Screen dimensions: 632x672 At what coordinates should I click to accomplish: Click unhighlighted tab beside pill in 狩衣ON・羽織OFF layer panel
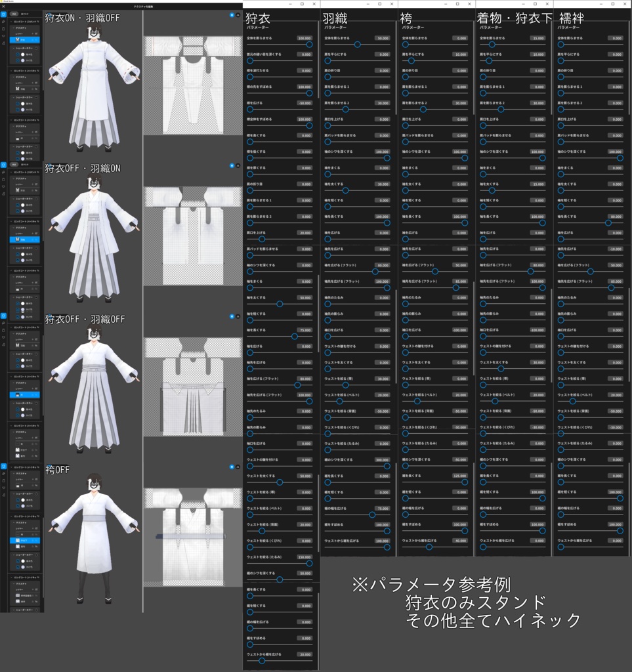tap(25, 14)
